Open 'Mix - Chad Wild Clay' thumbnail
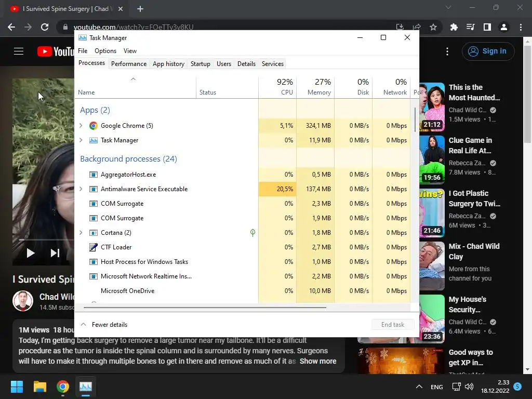The width and height of the screenshot is (532, 399). click(432, 265)
